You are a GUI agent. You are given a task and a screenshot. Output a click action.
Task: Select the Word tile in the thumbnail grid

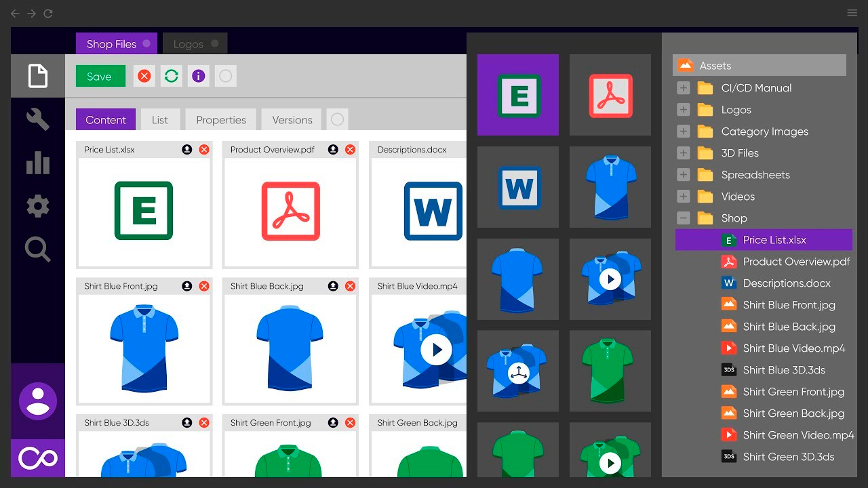518,187
